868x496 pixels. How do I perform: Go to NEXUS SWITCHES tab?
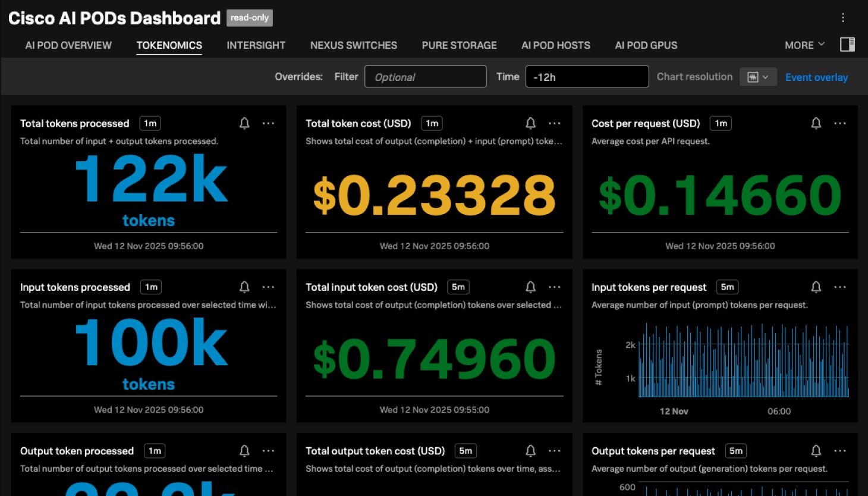354,45
